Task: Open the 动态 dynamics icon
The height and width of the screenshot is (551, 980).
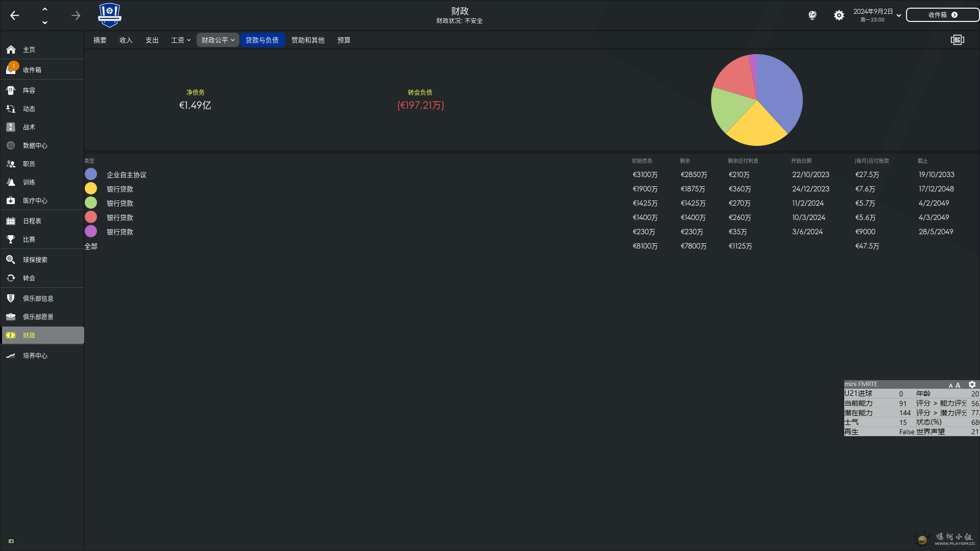Action: pyautogui.click(x=11, y=109)
